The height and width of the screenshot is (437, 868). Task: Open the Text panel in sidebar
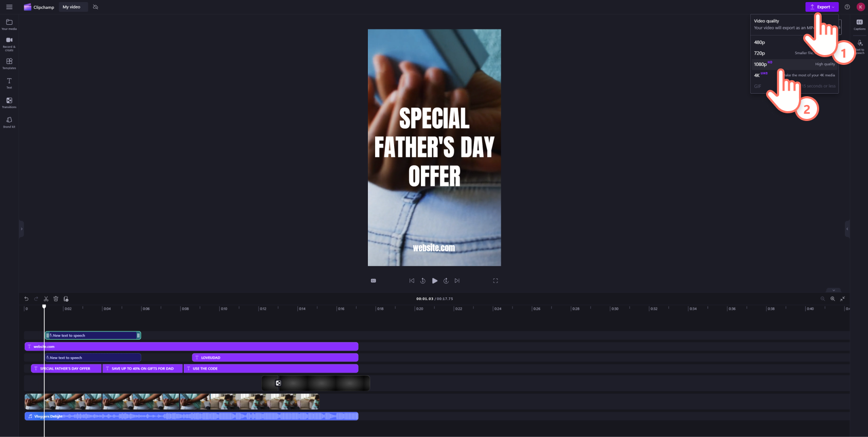pos(9,83)
